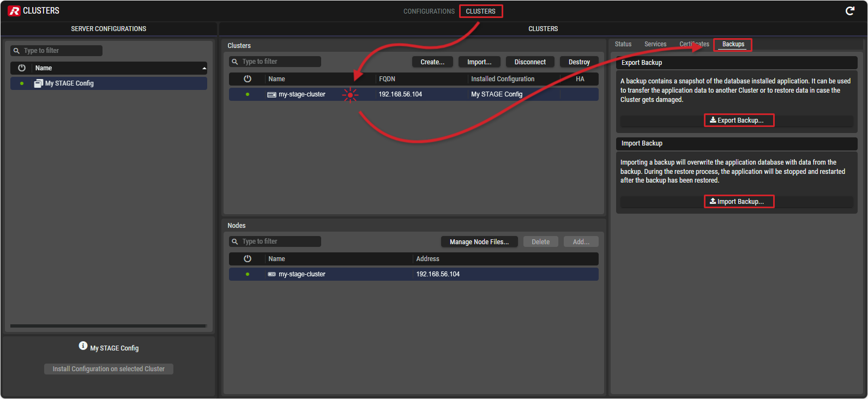Click the info icon beside My STAGE Config
Viewport: 868px width, 399px height.
[x=83, y=346]
